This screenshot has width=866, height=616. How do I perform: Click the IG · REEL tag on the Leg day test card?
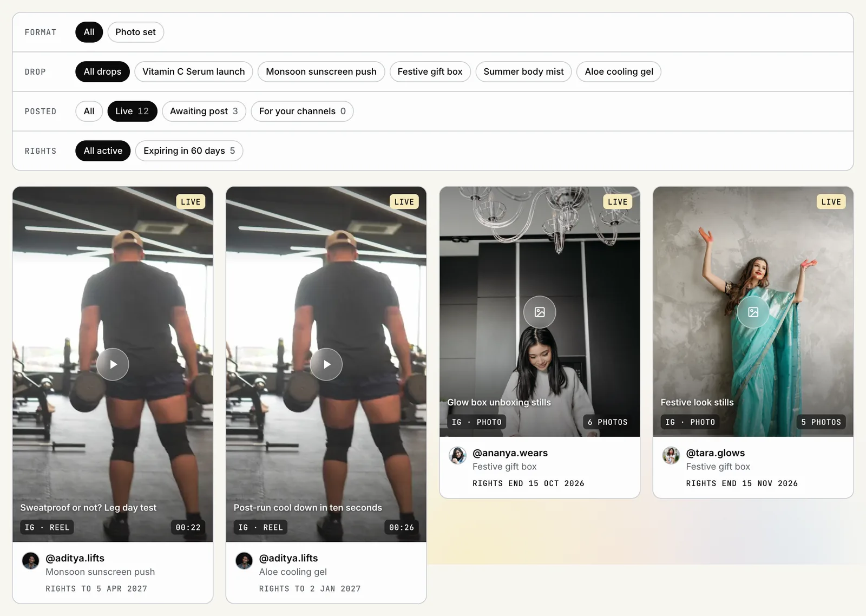[x=47, y=527]
